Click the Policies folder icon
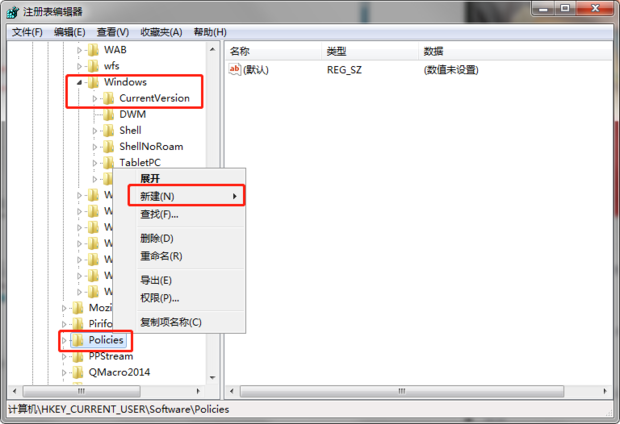Screen dimensions: 620x424 coord(78,340)
